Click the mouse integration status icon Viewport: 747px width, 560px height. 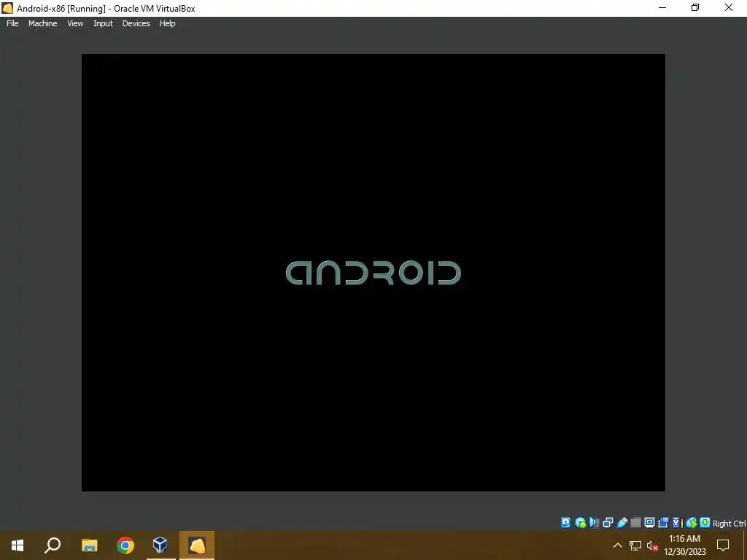[692, 523]
